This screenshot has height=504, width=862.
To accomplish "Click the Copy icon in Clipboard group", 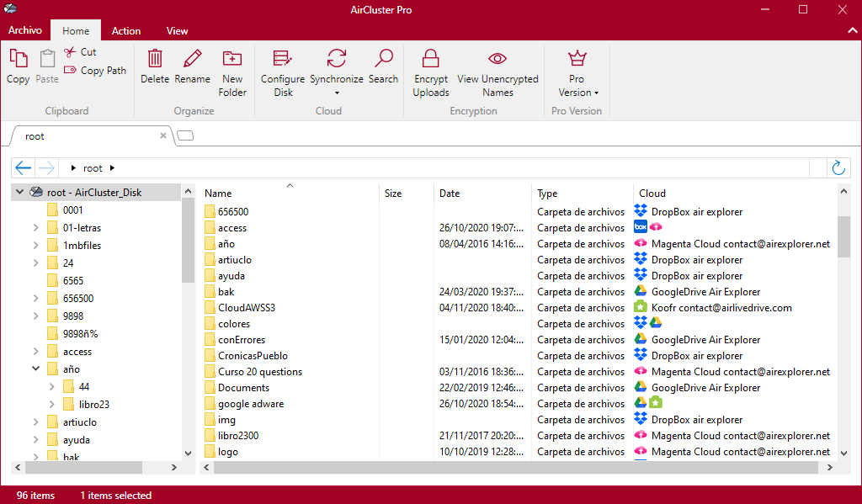I will coord(19,59).
